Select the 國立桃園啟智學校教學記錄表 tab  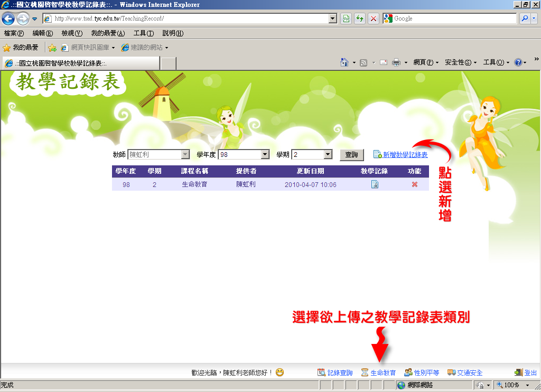pos(81,63)
